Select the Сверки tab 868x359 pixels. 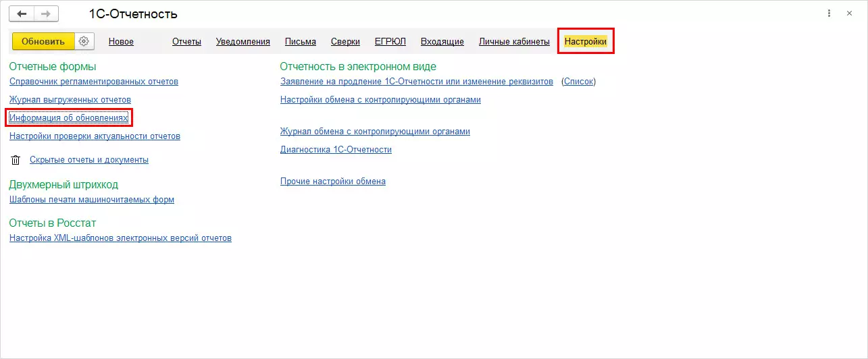(345, 42)
